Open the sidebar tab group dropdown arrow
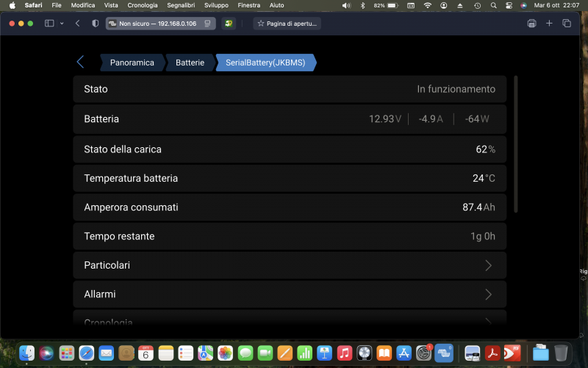 click(62, 24)
